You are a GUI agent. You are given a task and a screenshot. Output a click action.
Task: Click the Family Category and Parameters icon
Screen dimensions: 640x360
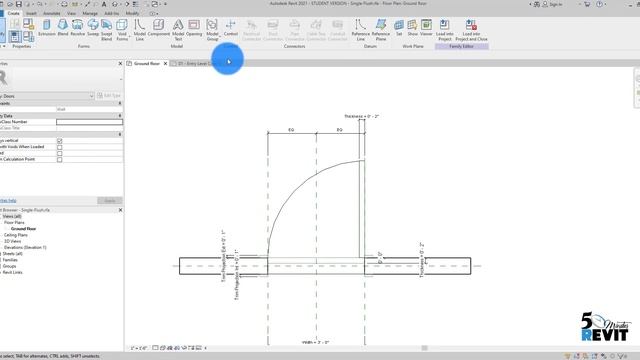29,24
